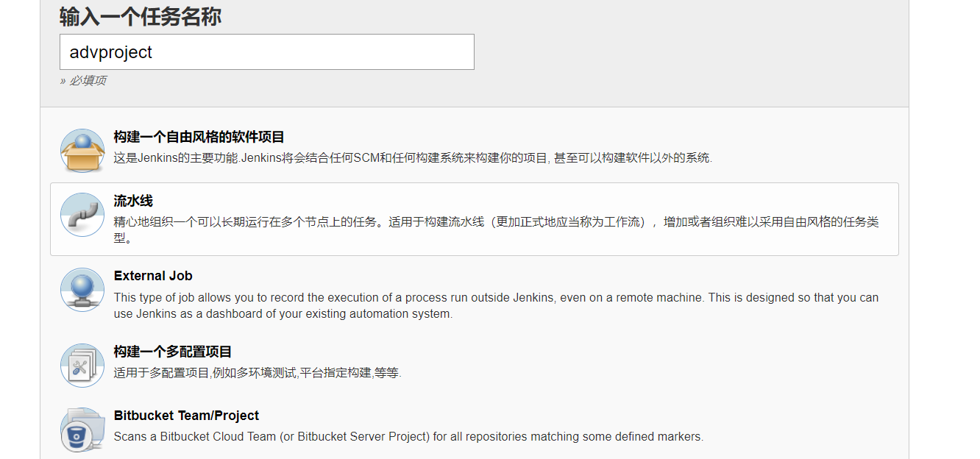
Task: Choose 构建一个自由风格的软件项目 title
Action: click(x=199, y=137)
